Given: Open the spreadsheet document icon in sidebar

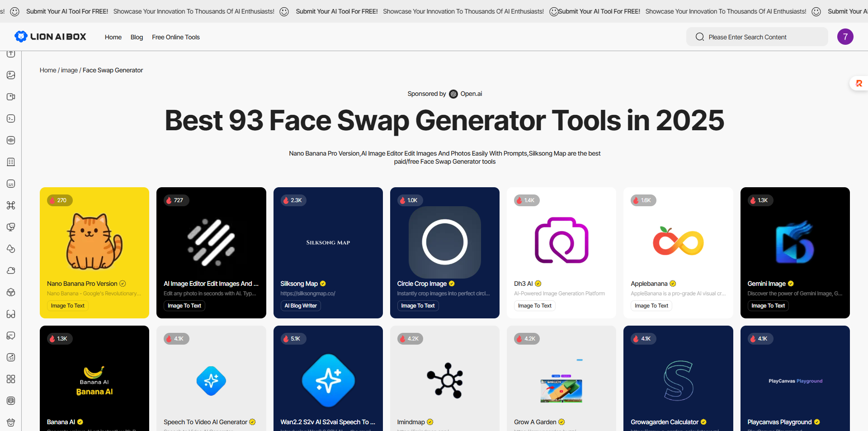Looking at the screenshot, I should [x=11, y=162].
